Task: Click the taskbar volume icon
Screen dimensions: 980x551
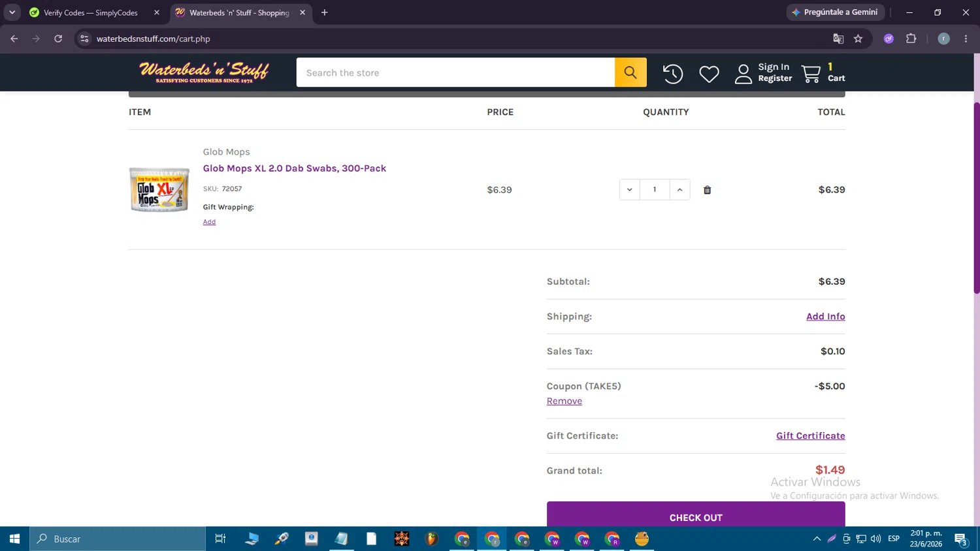Action: (x=875, y=539)
